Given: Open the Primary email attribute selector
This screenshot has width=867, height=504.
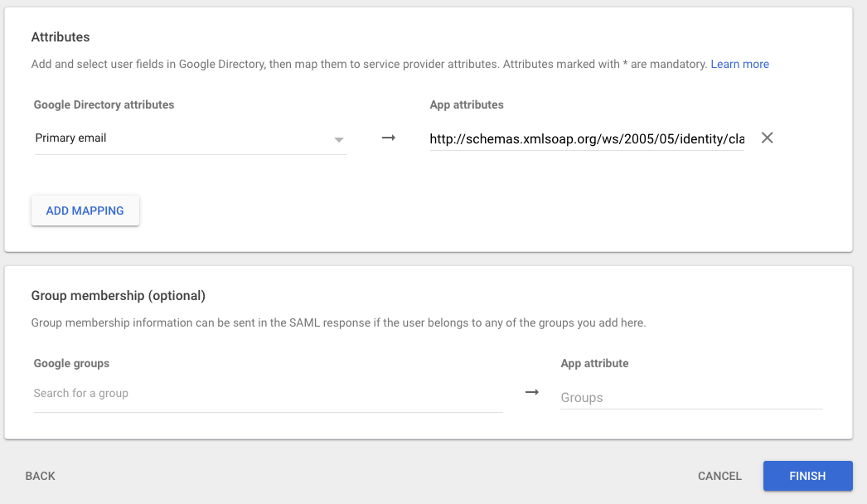Looking at the screenshot, I should (182, 138).
